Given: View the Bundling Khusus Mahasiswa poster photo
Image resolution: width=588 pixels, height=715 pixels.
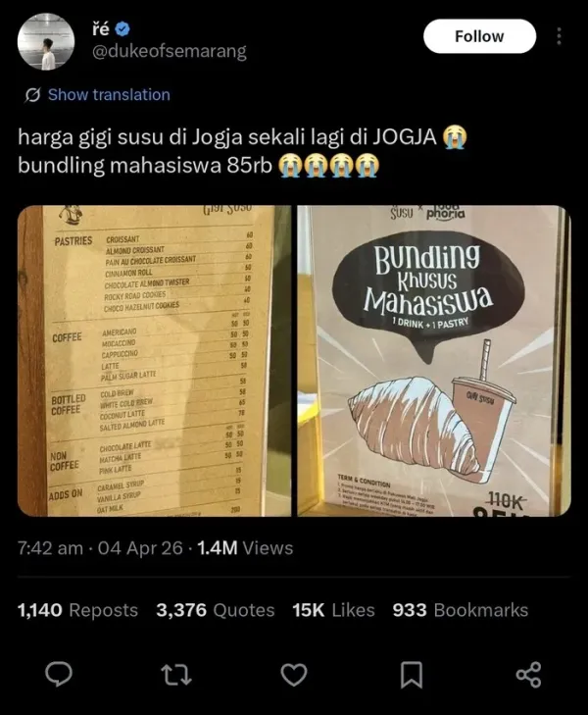Looking at the screenshot, I should (x=434, y=361).
